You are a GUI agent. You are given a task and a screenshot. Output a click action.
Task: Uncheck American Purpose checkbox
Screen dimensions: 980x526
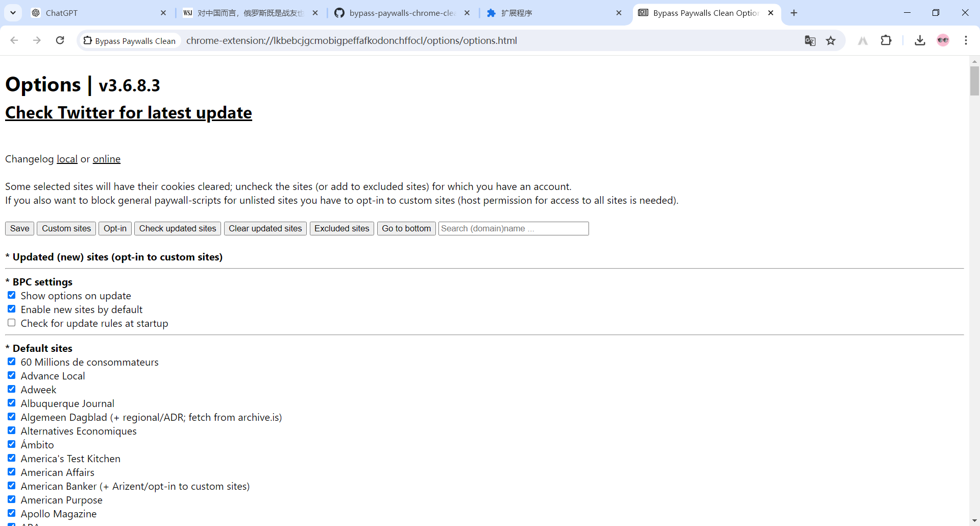(x=11, y=499)
